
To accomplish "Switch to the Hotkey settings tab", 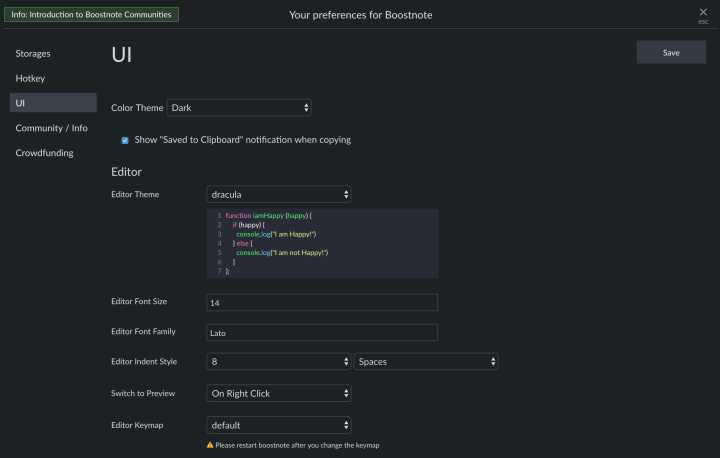I will [30, 78].
